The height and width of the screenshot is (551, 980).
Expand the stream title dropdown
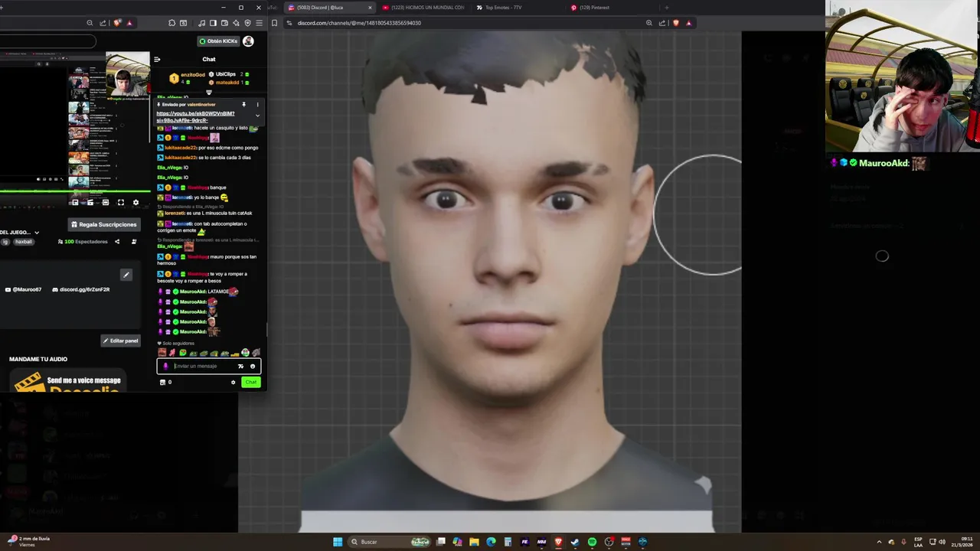(36, 232)
